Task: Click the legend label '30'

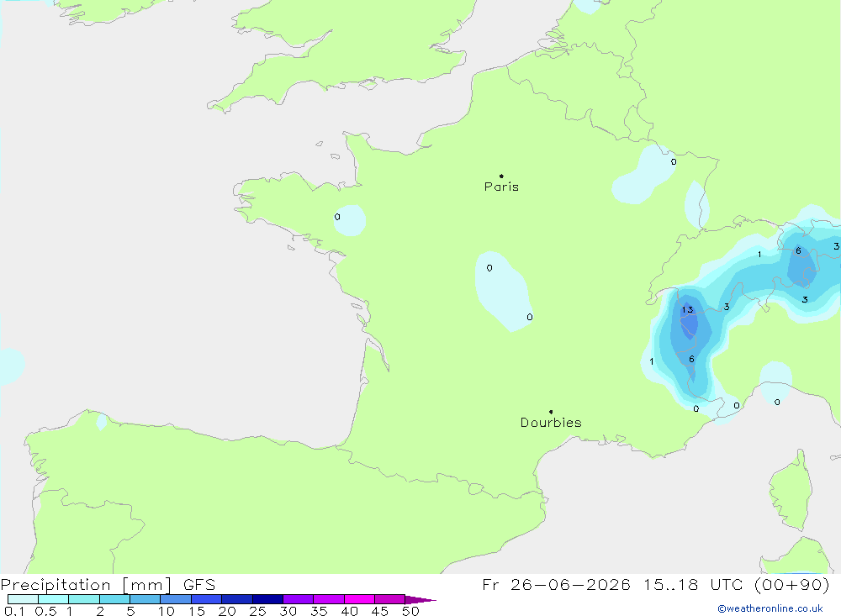Action: coord(288,611)
